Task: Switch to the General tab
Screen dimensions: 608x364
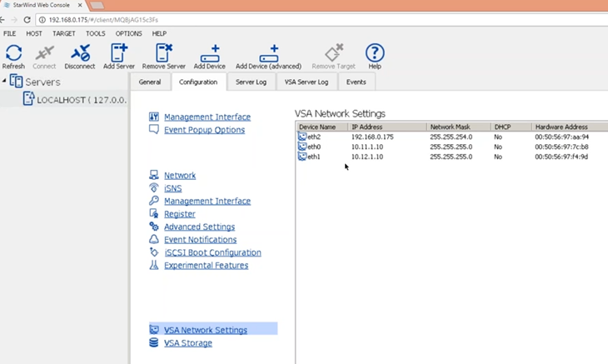Action: [150, 82]
